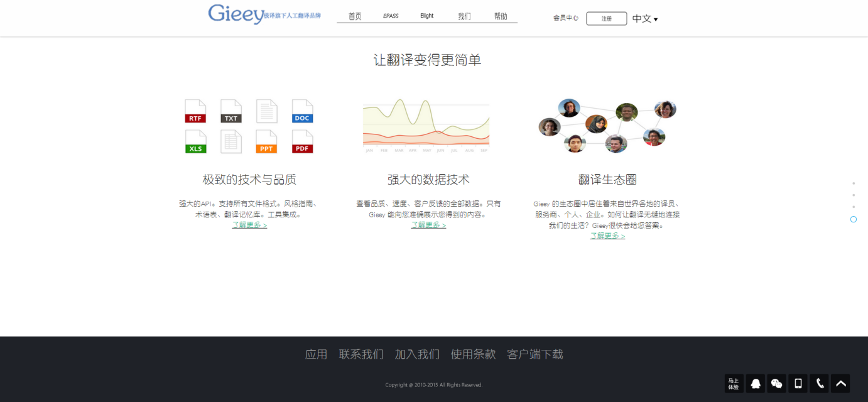Click the mobile phone icon in floating bar
868x402 pixels.
coord(798,384)
